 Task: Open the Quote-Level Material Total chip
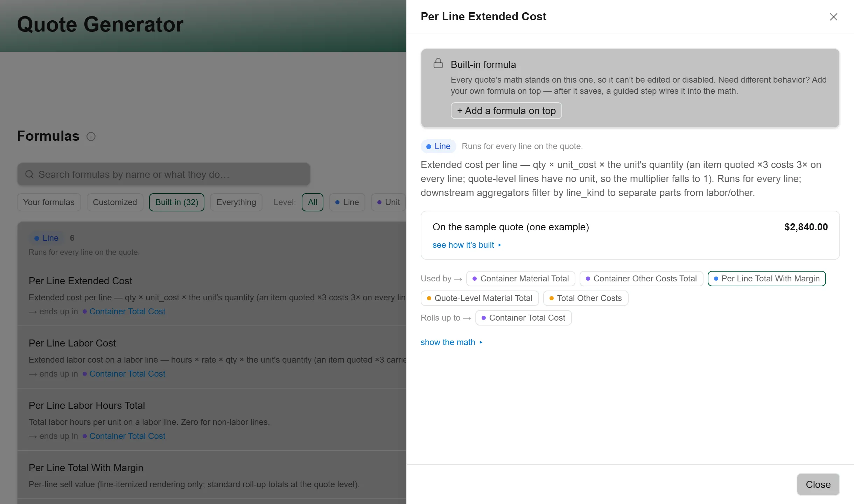[x=479, y=298]
